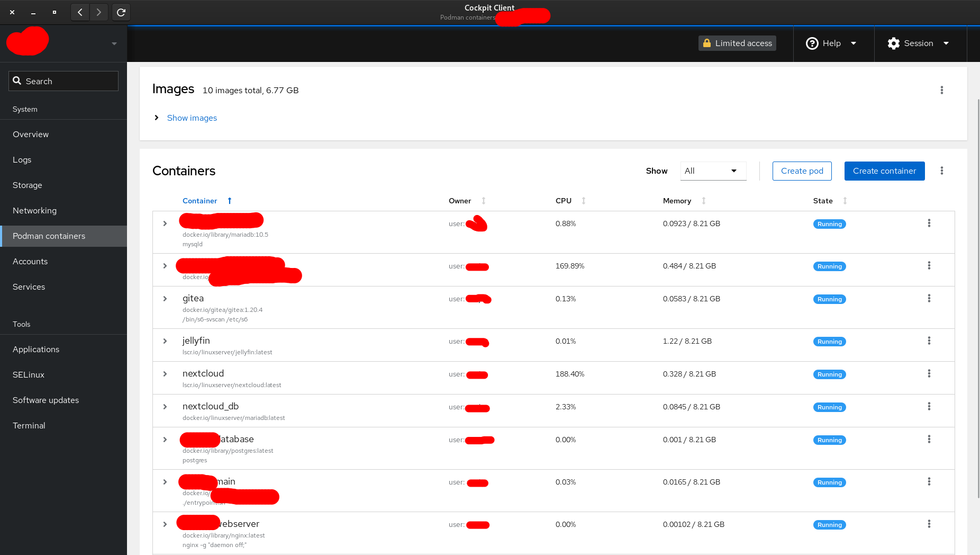Click in the sidebar Search field
This screenshot has width=980, height=555.
(x=63, y=81)
